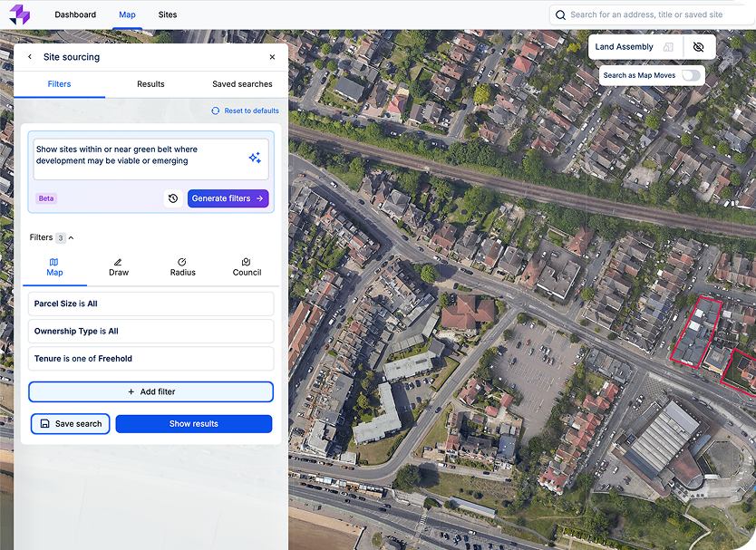Select the Radius filter mode
Image resolution: width=756 pixels, height=550 pixels.
coord(182,267)
